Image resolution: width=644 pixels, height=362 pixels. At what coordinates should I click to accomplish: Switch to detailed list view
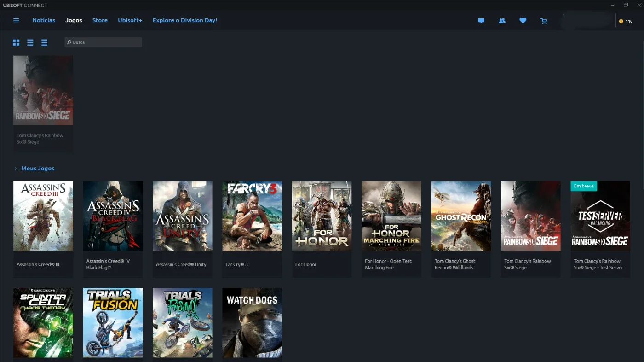tap(30, 42)
